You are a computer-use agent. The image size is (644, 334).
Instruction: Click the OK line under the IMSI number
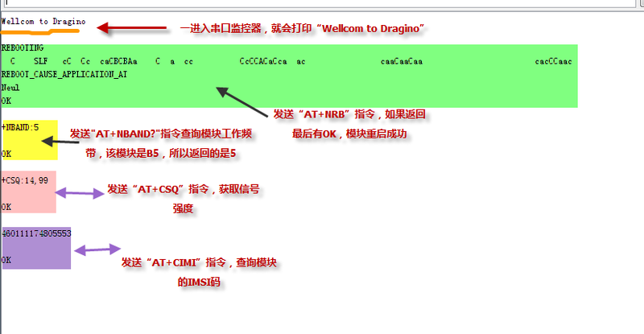[6, 260]
